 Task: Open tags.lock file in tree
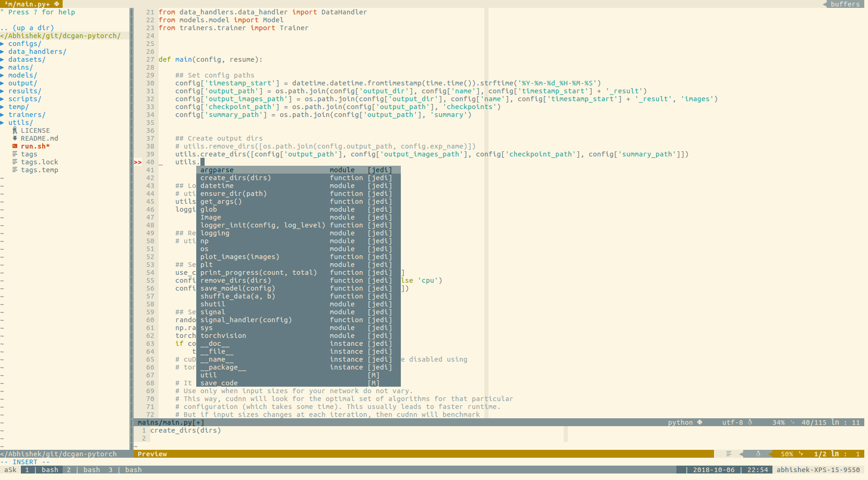39,162
